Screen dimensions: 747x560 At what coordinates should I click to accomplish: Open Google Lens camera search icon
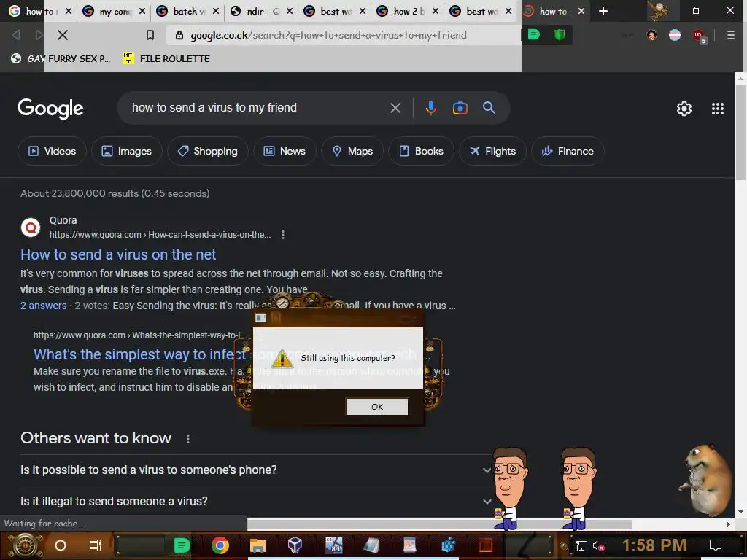tap(460, 108)
